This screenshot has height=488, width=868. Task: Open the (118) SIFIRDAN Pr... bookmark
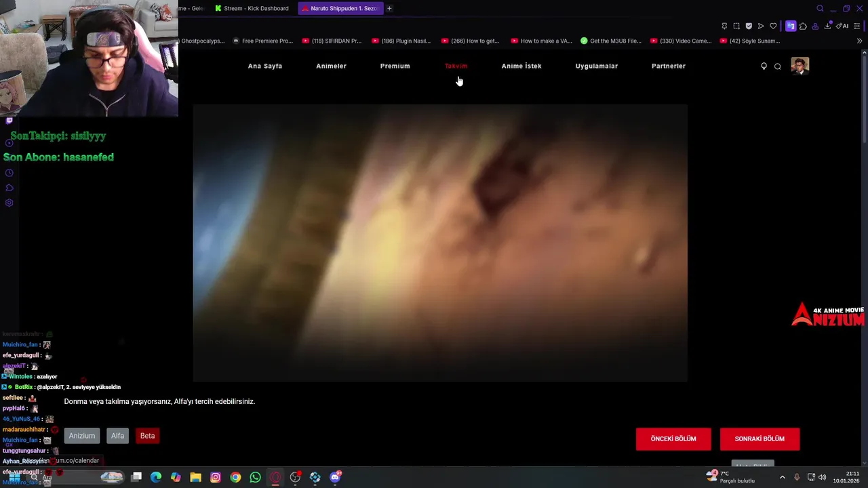(332, 41)
